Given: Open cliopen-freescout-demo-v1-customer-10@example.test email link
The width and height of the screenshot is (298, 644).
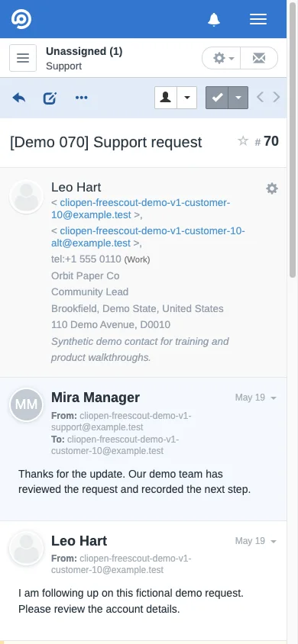Looking at the screenshot, I should 141,208.
